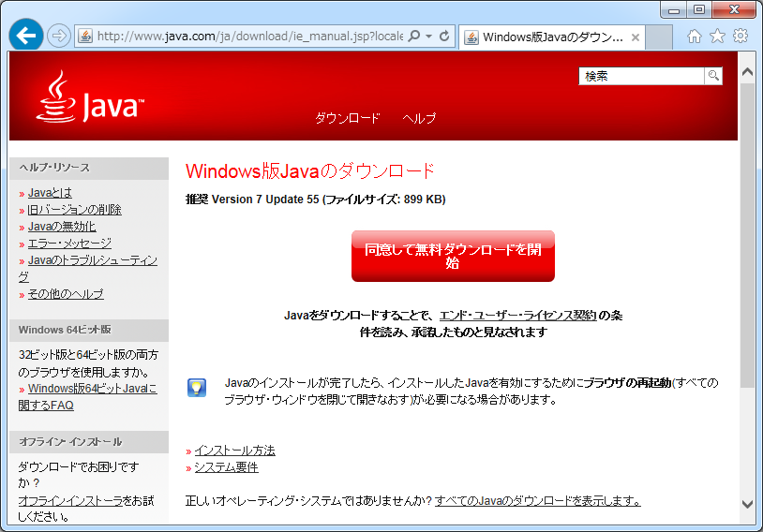Viewport: 763px width, 532px height.
Task: Click the Windows 64ビット版 sidebar header
Action: 89,330
